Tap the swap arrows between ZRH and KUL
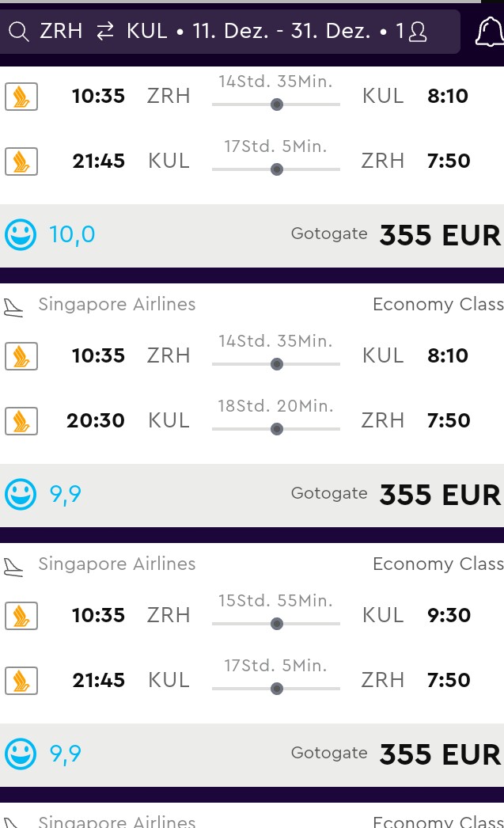The width and height of the screenshot is (504, 828). (x=105, y=31)
